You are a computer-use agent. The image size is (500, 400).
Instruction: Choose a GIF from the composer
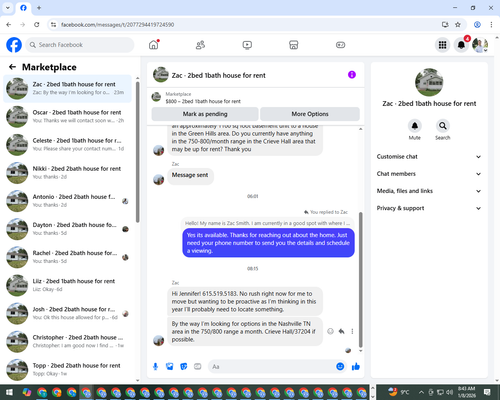[x=198, y=367]
